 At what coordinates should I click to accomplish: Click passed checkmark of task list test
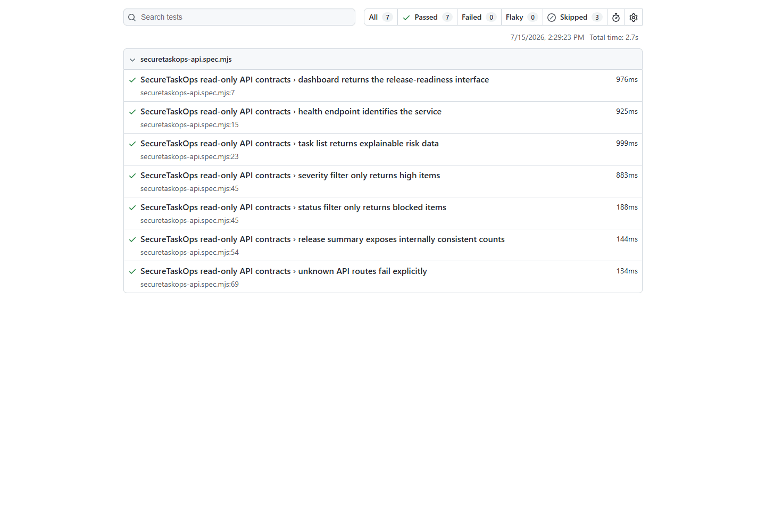pos(132,144)
